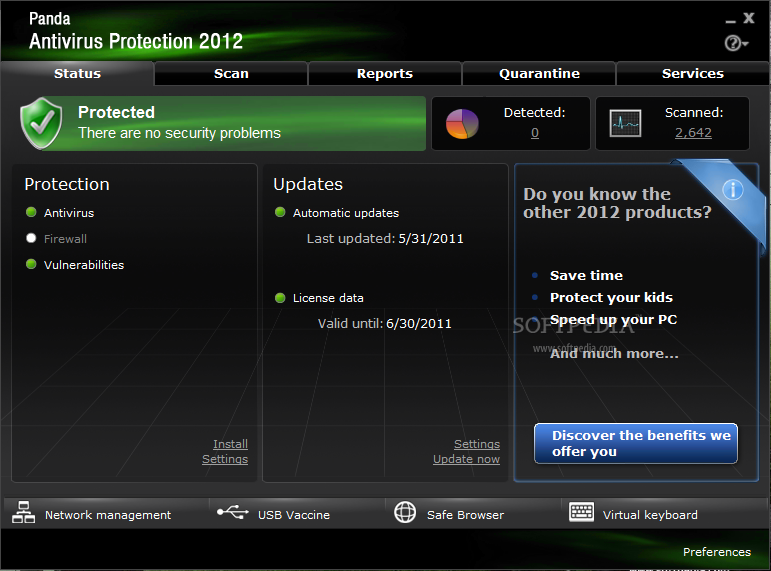Click the 'Speed up your PC' text

tap(613, 320)
